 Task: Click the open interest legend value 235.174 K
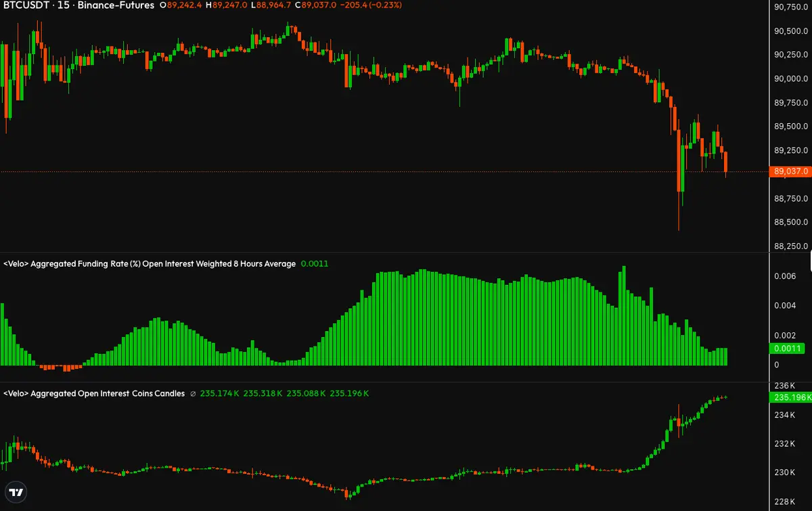point(219,394)
